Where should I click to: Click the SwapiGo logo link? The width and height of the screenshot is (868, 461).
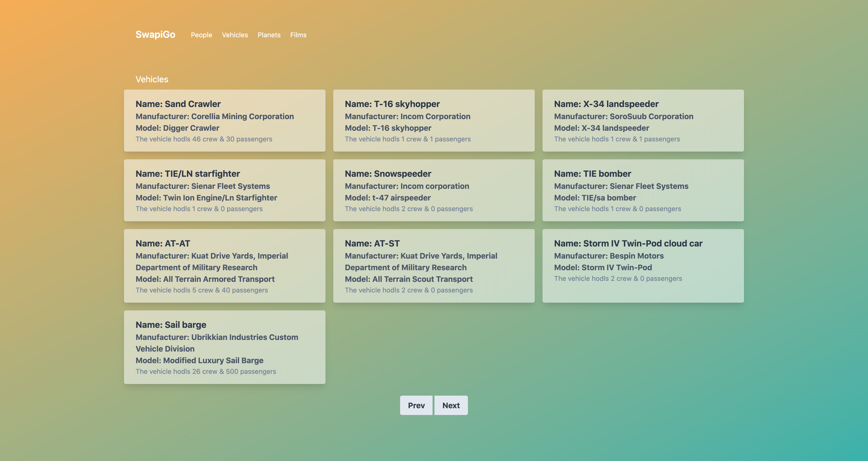[155, 34]
